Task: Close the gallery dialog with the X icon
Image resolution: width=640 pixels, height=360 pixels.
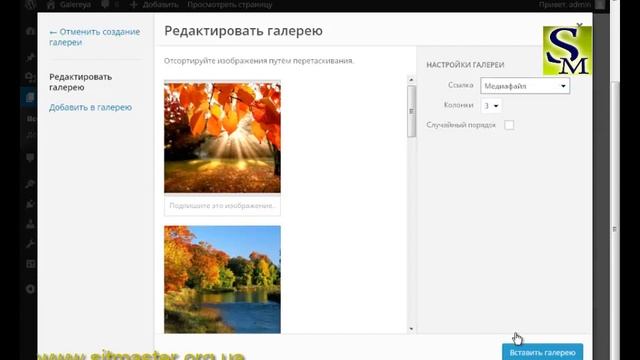Action: pos(579,25)
